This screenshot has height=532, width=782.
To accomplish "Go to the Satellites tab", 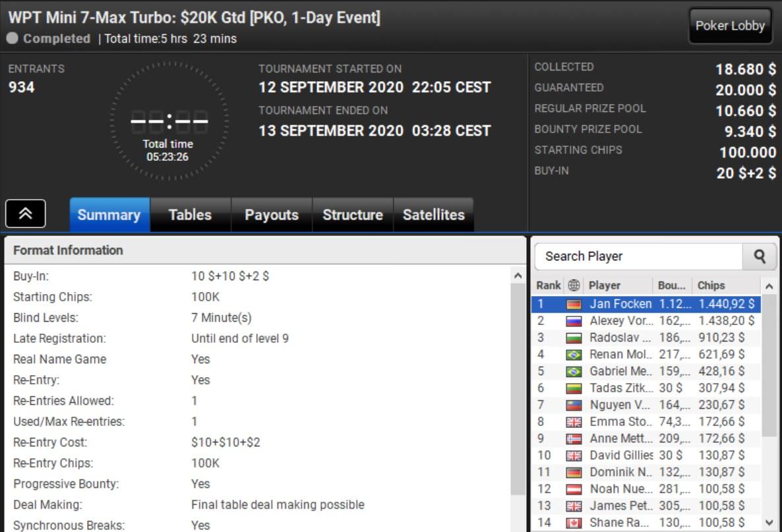I will (433, 215).
